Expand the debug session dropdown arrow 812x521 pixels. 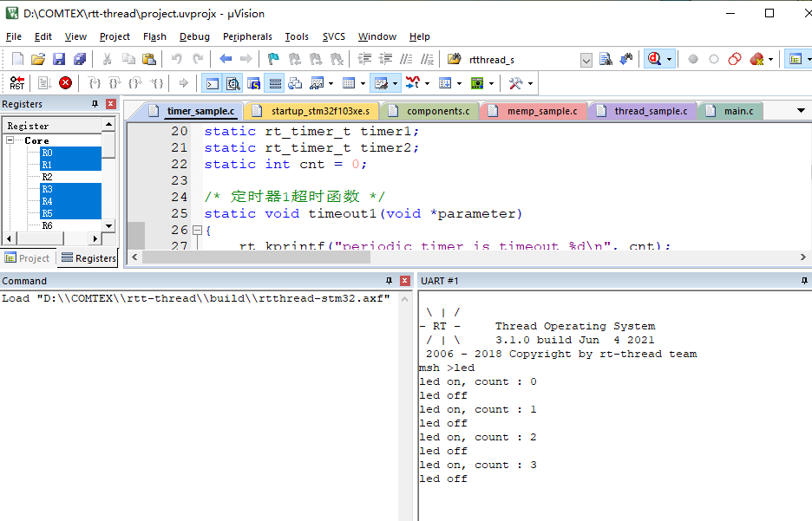coord(669,60)
